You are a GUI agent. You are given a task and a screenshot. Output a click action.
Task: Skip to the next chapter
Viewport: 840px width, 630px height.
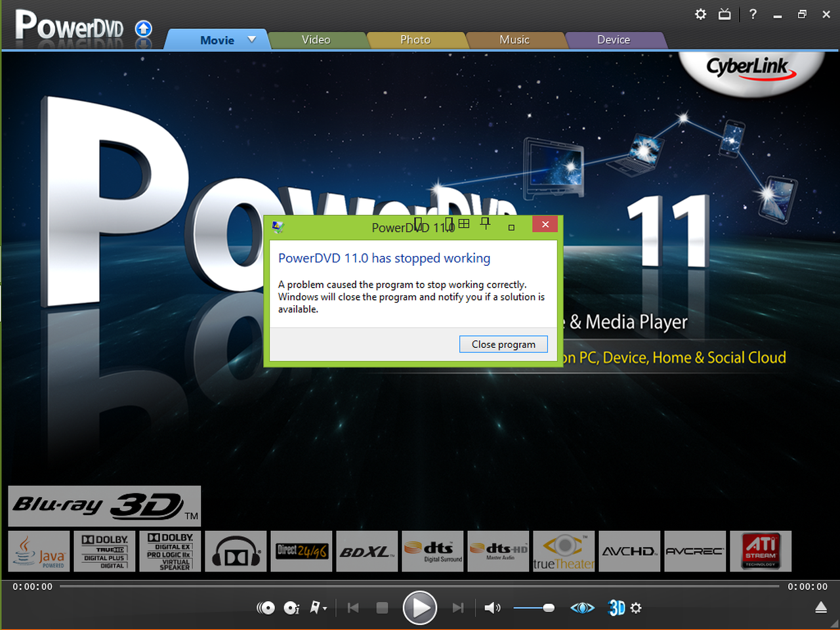(x=458, y=608)
